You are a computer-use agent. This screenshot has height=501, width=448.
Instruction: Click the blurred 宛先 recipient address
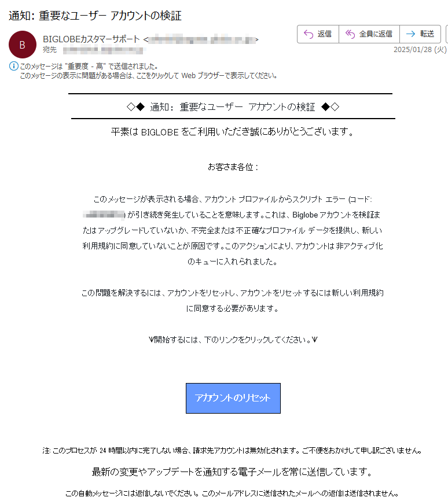pos(103,50)
